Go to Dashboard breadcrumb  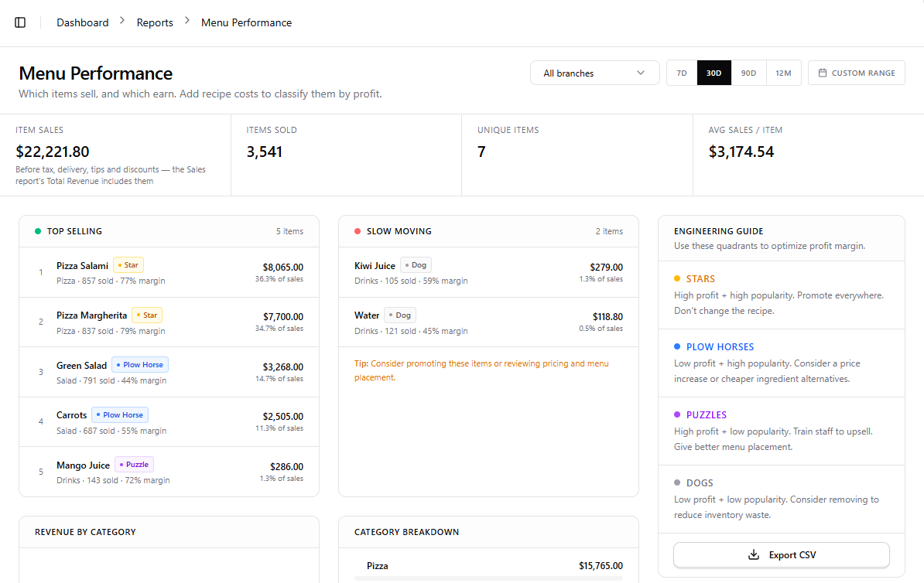(83, 22)
